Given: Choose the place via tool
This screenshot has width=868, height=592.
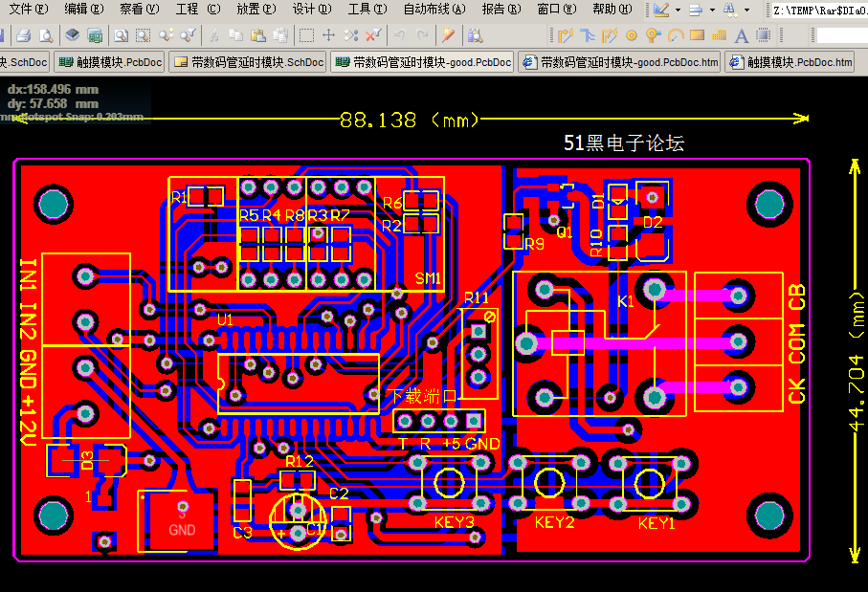Looking at the screenshot, I should 653,35.
